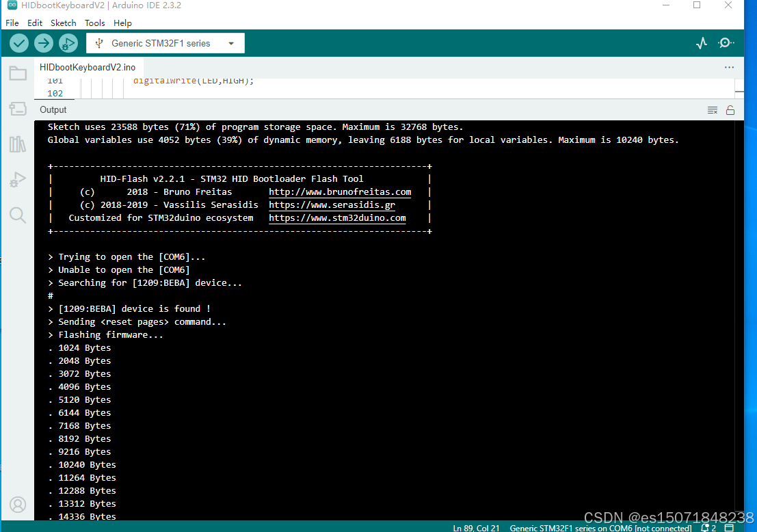Open the Serial Monitor icon

[x=726, y=43]
